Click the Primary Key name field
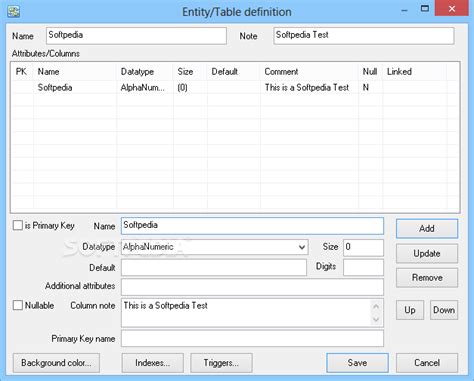This screenshot has height=381, width=474. coord(252,339)
